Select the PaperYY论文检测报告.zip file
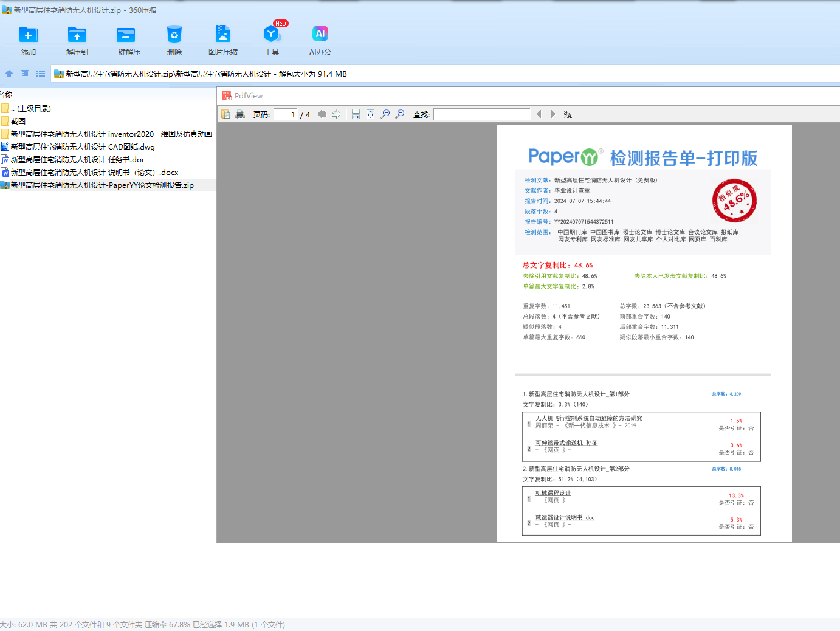 pos(97,185)
